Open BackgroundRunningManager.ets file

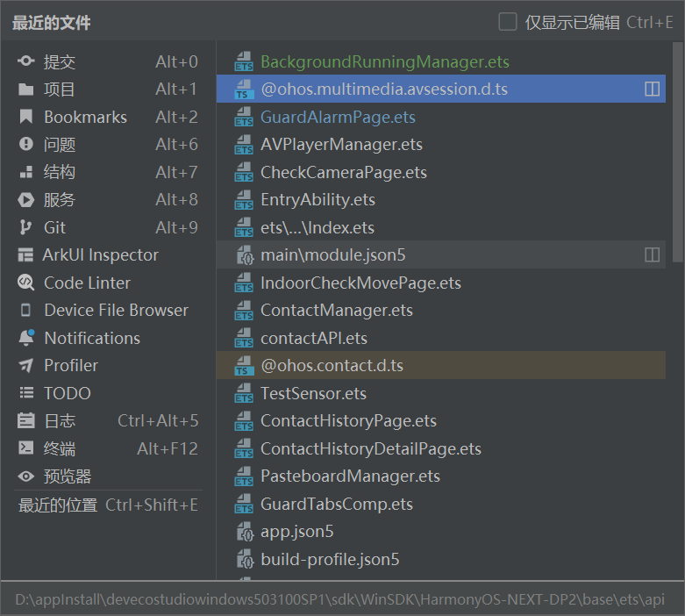coord(441,61)
